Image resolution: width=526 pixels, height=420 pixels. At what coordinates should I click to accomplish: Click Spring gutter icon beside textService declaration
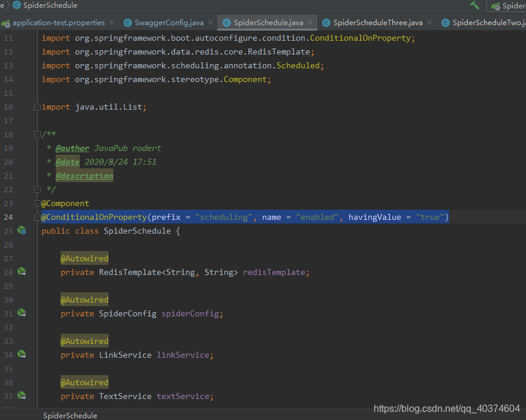(22, 395)
